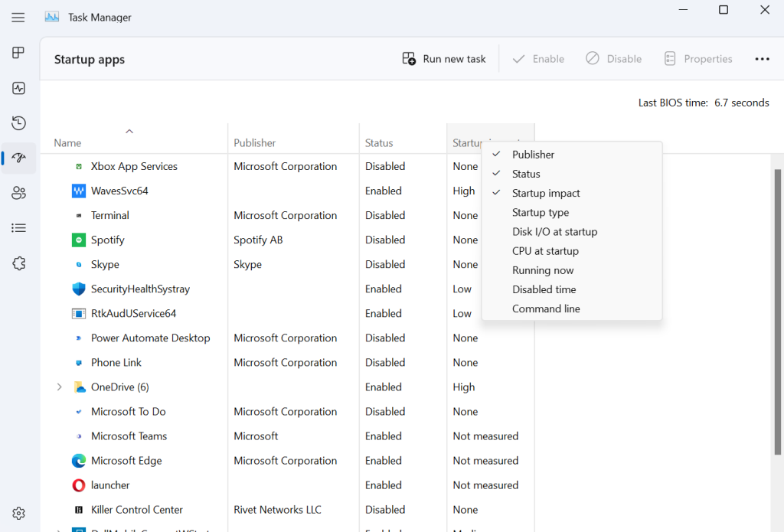This screenshot has height=532, width=784.
Task: Click the Microsoft Teams icon
Action: [79, 436]
